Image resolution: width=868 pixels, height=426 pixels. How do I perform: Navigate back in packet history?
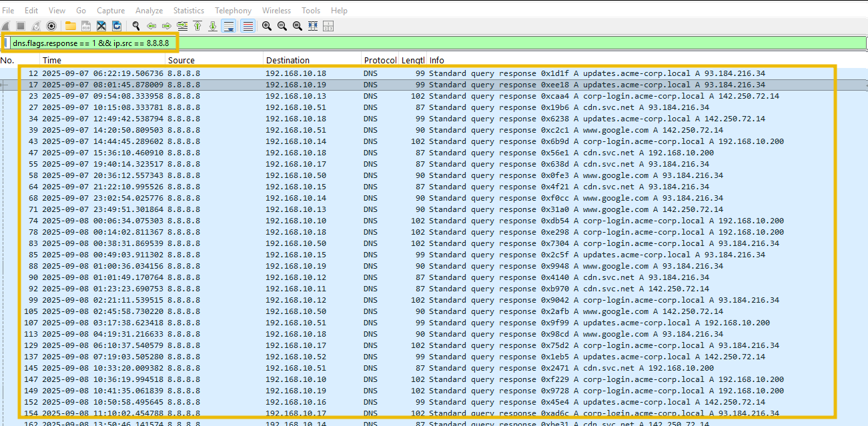151,26
